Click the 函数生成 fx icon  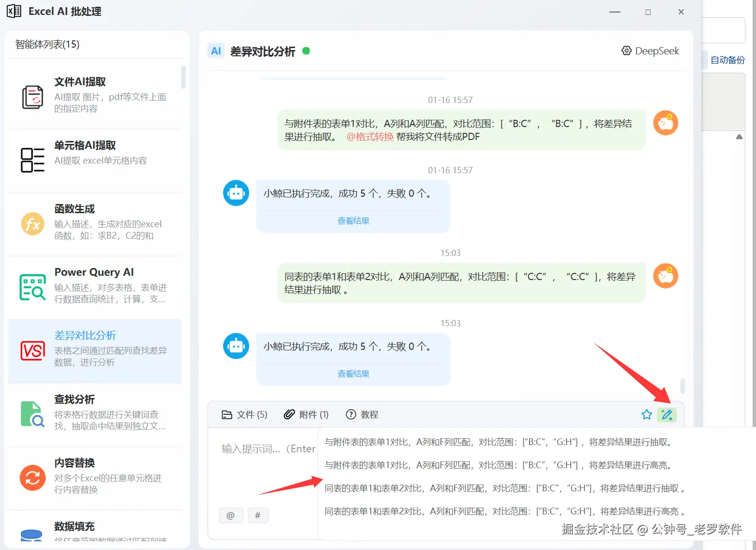pos(33,224)
